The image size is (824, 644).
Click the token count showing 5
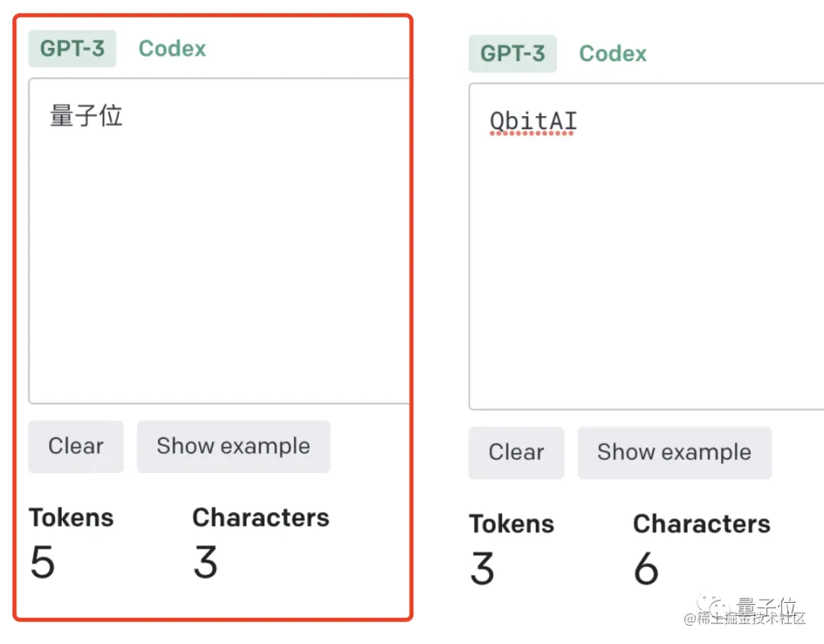click(43, 562)
